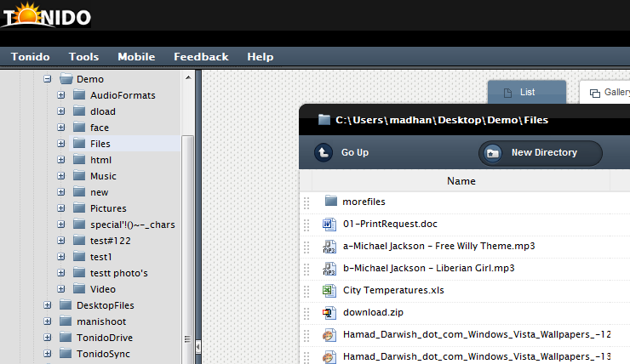Open the Feedback menu

pos(201,57)
